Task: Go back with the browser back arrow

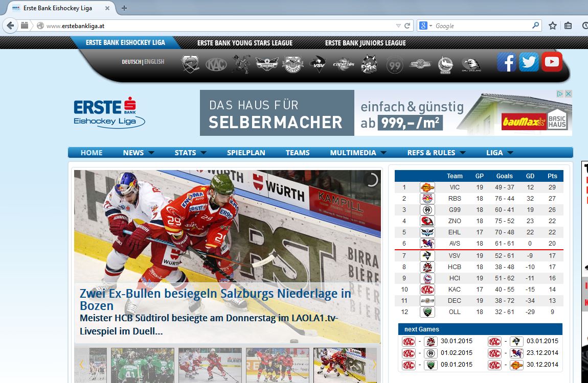Action: pos(11,26)
